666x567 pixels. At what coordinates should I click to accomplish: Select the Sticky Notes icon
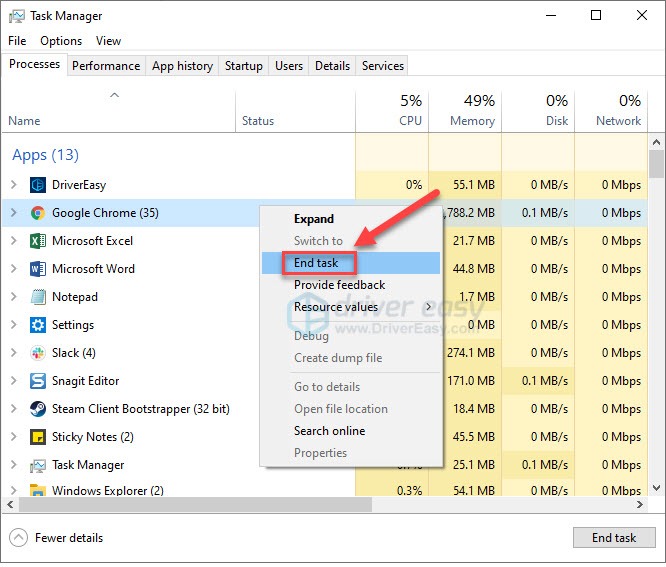tap(38, 437)
